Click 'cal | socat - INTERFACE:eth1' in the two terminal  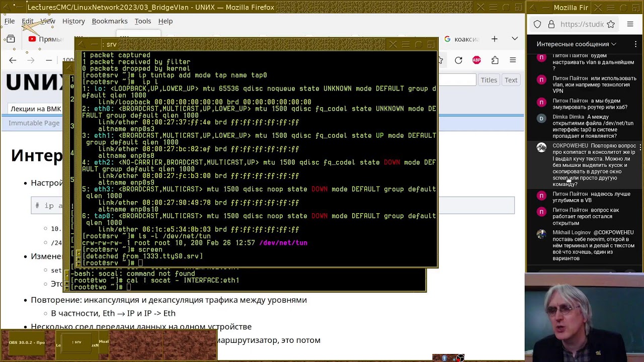click(x=183, y=280)
